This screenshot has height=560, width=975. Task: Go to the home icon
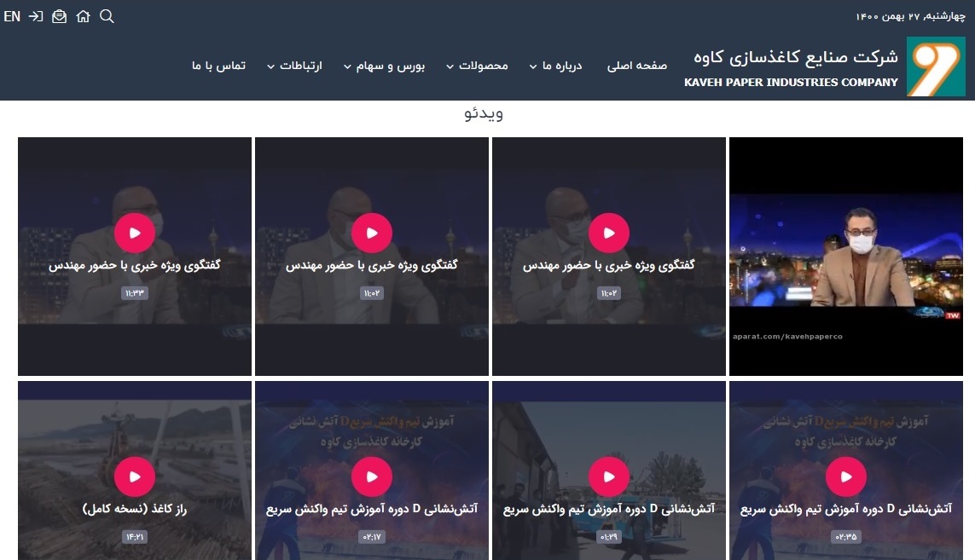[x=83, y=16]
